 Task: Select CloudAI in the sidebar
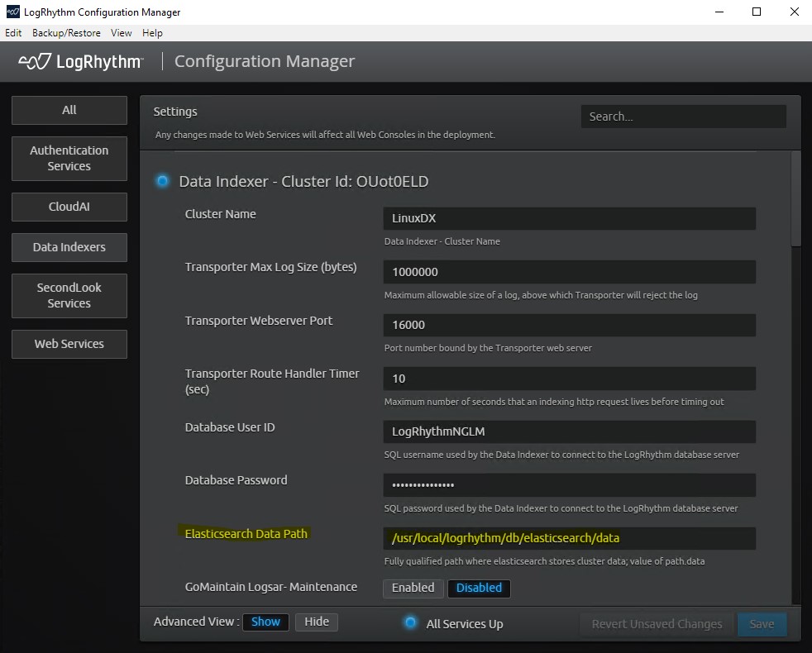(69, 207)
